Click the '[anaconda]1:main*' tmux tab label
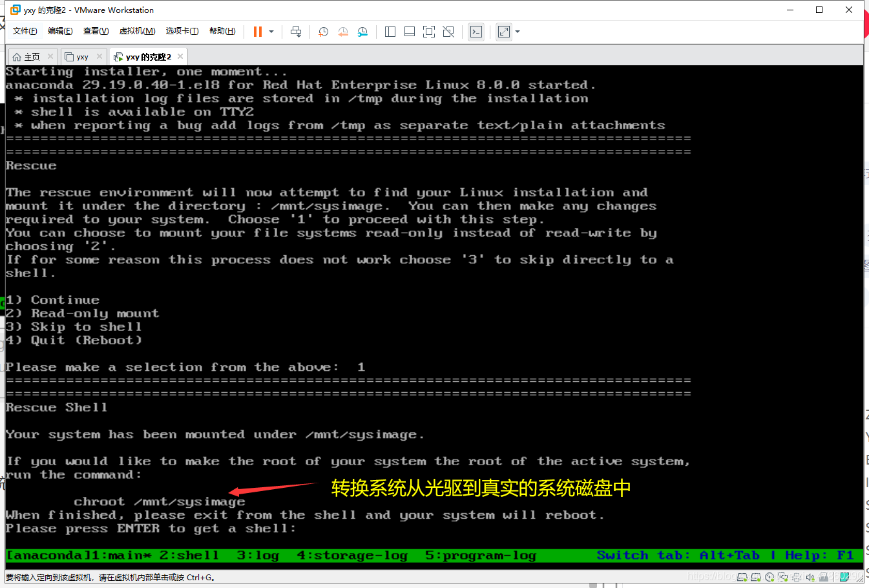This screenshot has height=588, width=869. 78,556
